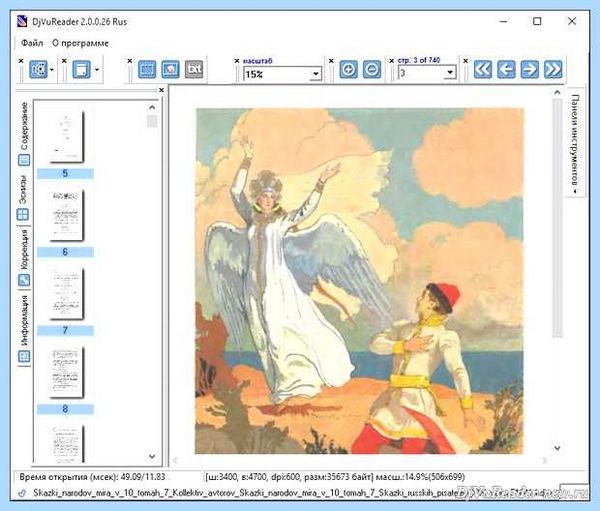
Task: Jump to the last page arrow
Action: pyautogui.click(x=553, y=70)
